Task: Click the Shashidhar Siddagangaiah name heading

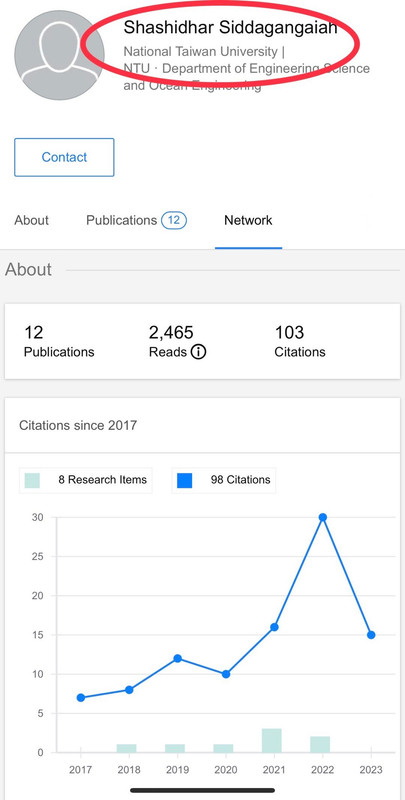Action: [231, 27]
